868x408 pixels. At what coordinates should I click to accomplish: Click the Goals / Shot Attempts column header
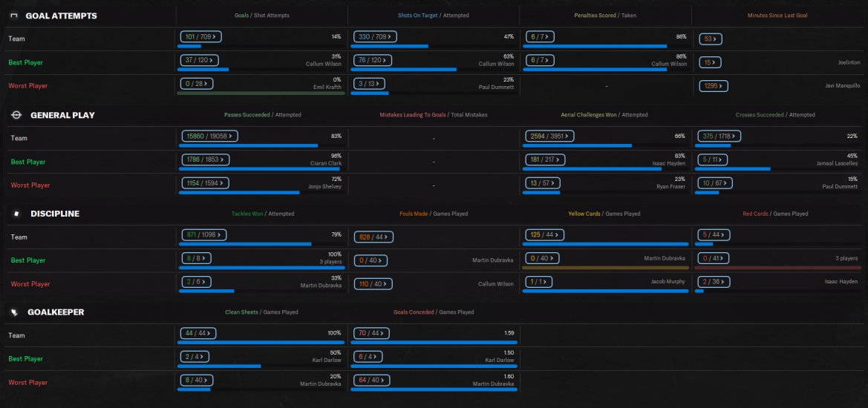[x=261, y=16]
